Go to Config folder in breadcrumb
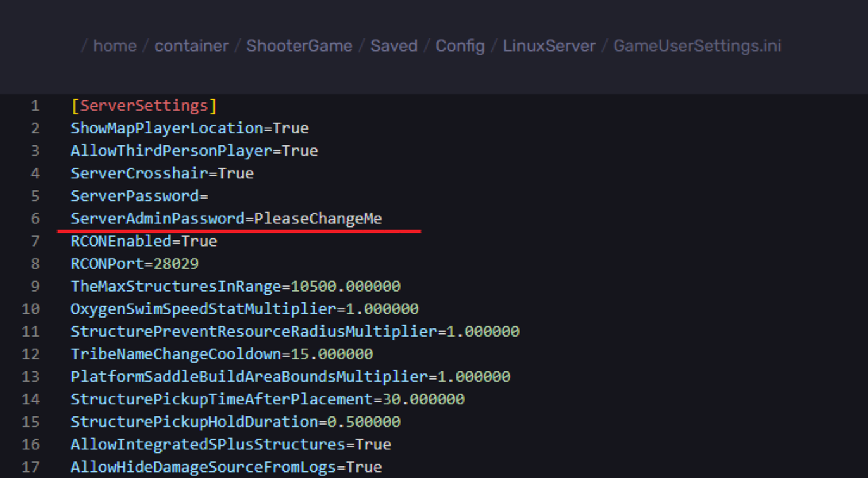 click(459, 46)
